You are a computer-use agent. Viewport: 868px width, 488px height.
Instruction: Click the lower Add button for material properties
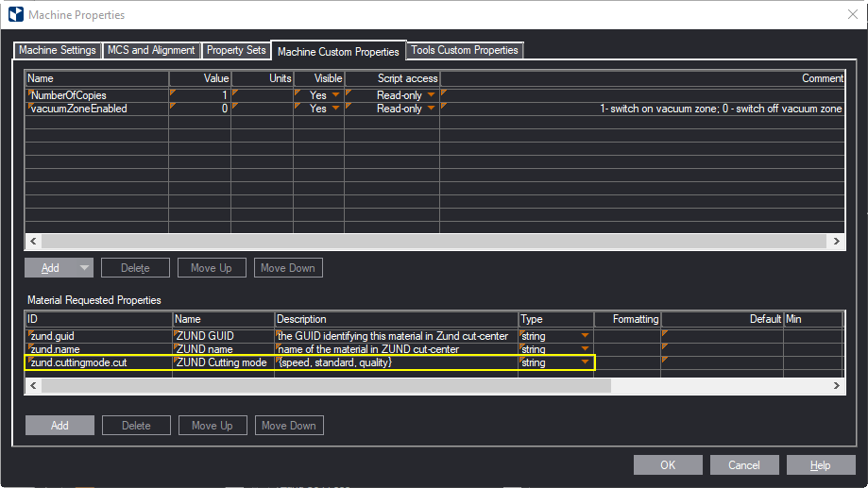click(x=60, y=426)
